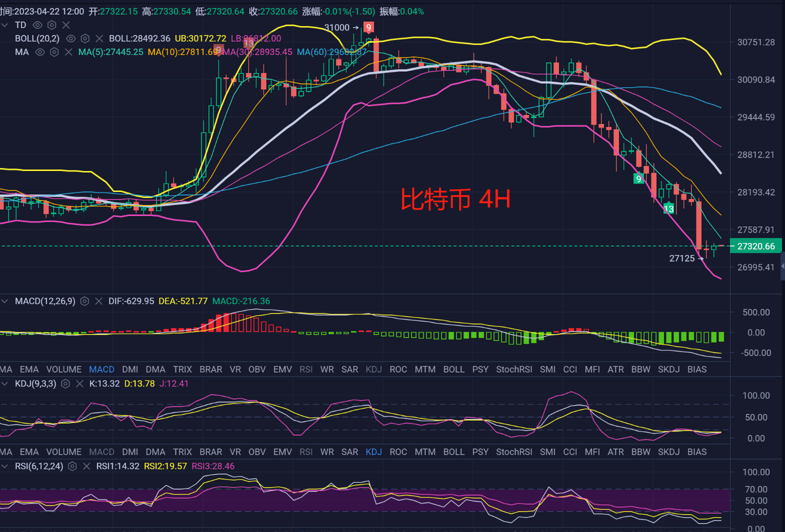Screen dimensions: 785x532
Task: Collapse the RSI panel chevron
Action: point(5,466)
